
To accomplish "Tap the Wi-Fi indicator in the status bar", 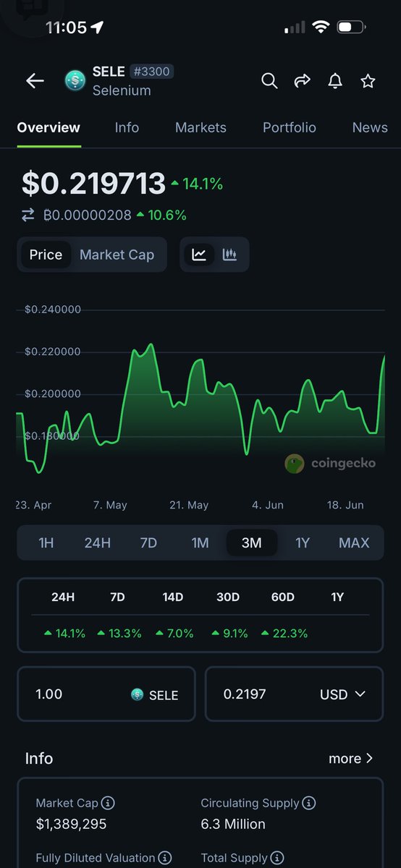I will [x=321, y=27].
